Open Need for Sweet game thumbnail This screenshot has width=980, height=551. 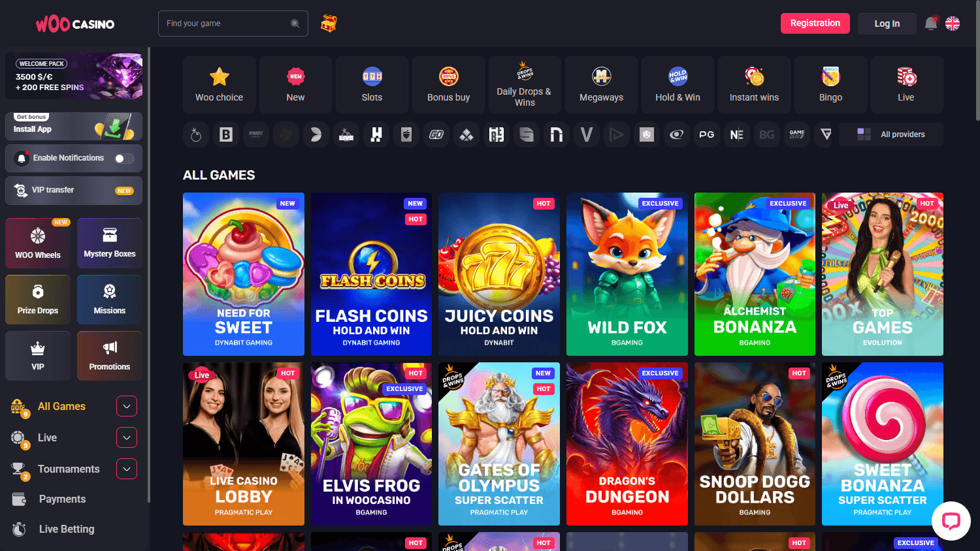click(244, 274)
